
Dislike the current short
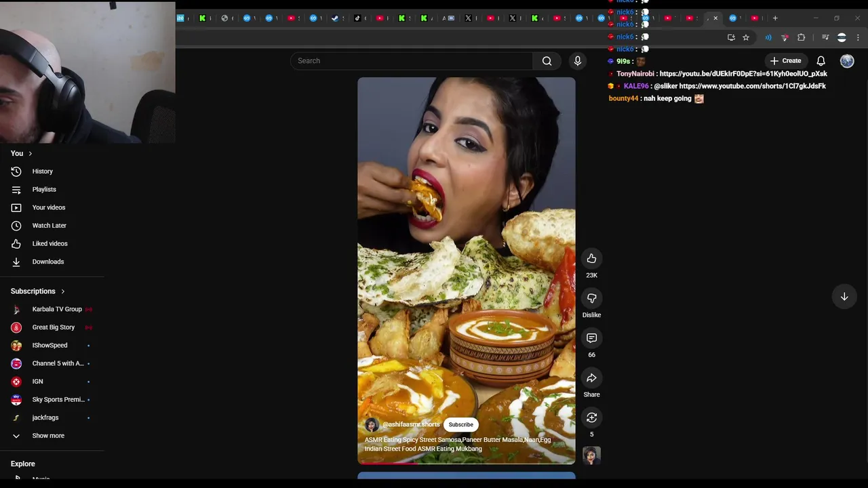click(591, 298)
